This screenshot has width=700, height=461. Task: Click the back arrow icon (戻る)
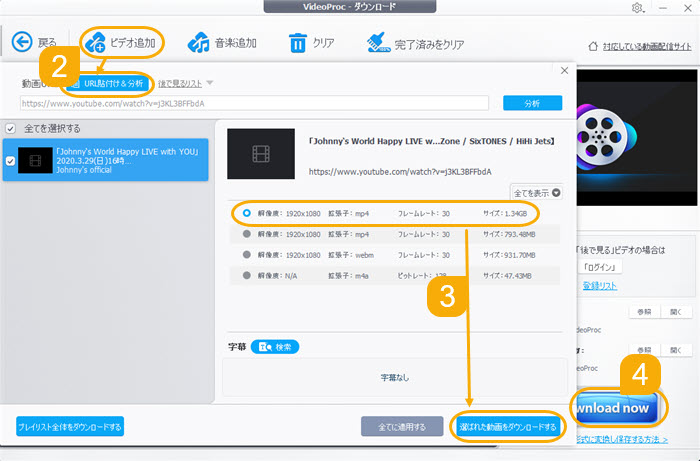[22, 42]
